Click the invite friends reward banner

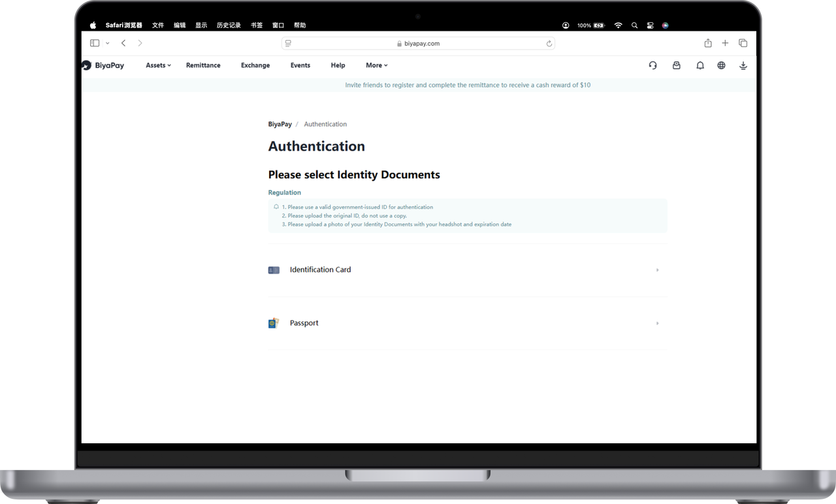(x=468, y=85)
